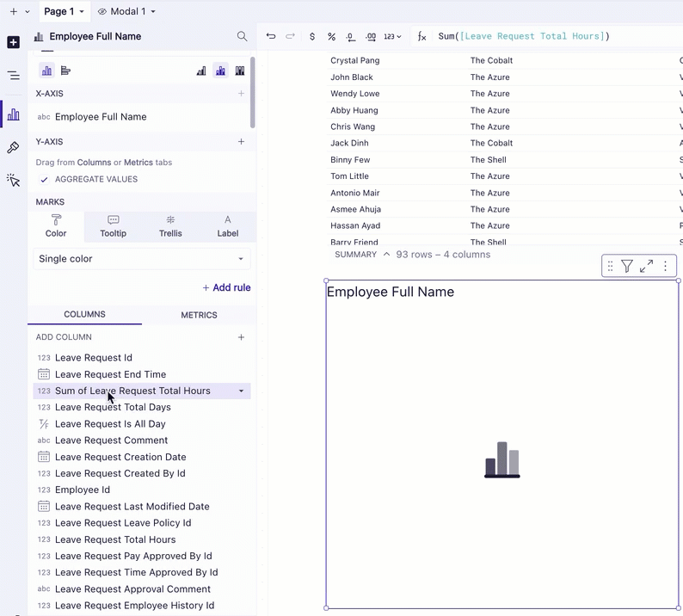Screen dimensions: 683x616
Task: Select the Color marks tab
Action: coord(56,226)
